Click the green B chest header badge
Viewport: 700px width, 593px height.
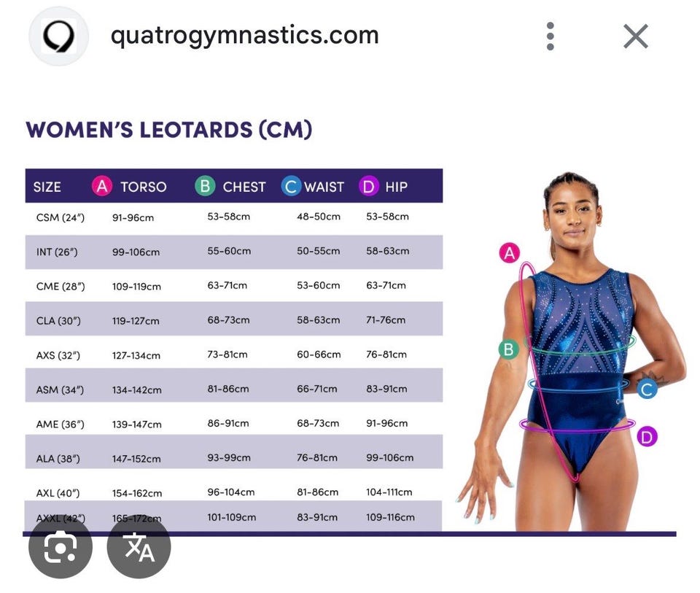[205, 187]
